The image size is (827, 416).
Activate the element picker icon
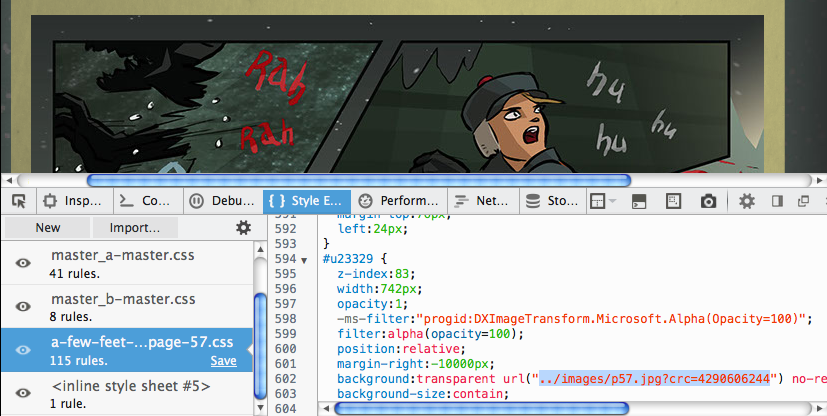coord(17,201)
